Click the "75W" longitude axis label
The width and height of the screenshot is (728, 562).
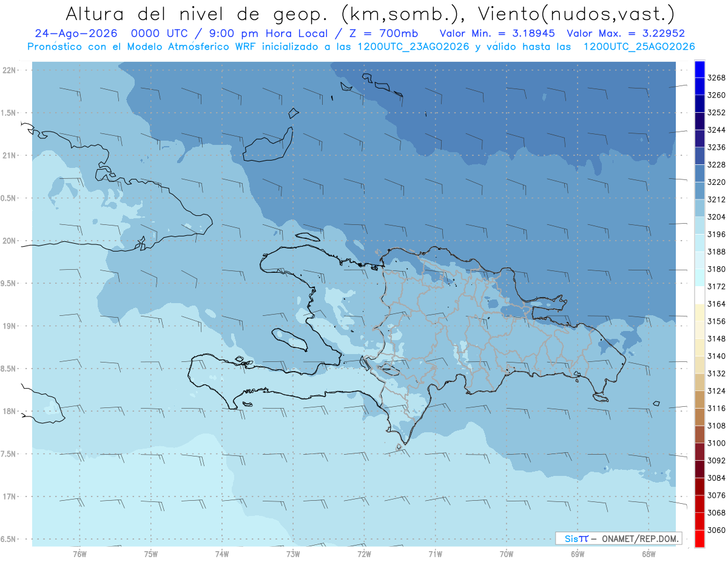151,554
